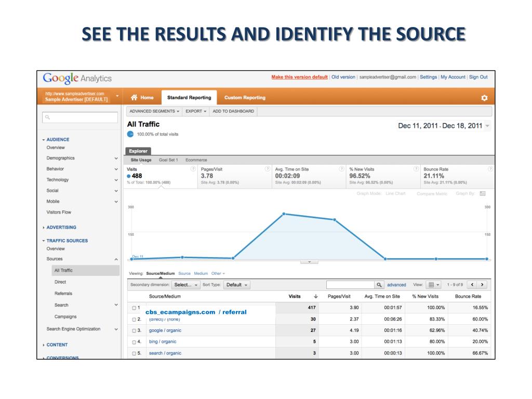This screenshot has width=532, height=399.
Task: Click the Google Analytics logo
Action: [x=77, y=78]
